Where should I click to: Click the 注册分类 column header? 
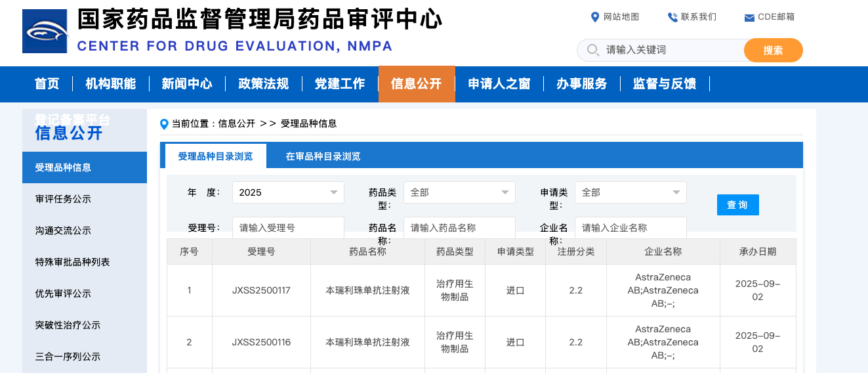tap(576, 252)
